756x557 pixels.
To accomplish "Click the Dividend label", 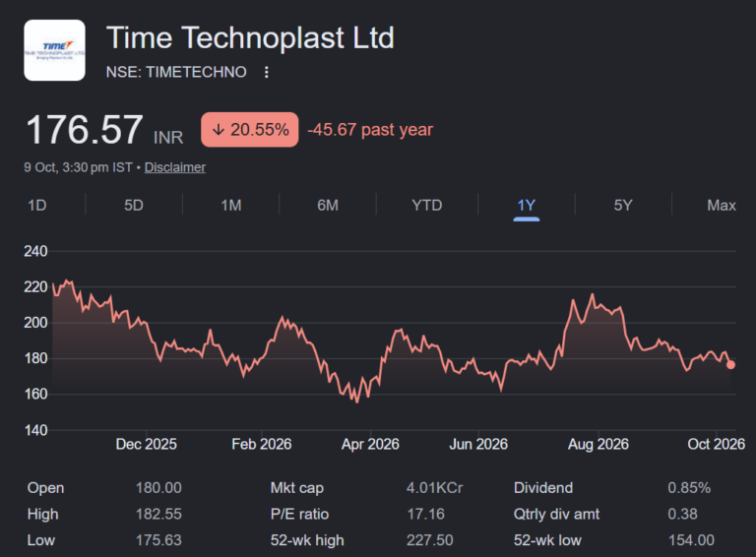I will 543,487.
